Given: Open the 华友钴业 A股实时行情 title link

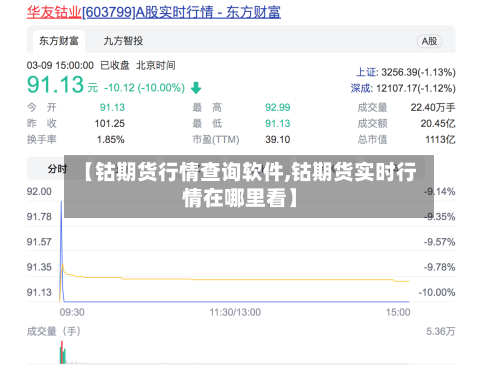Looking at the screenshot, I should point(154,12).
